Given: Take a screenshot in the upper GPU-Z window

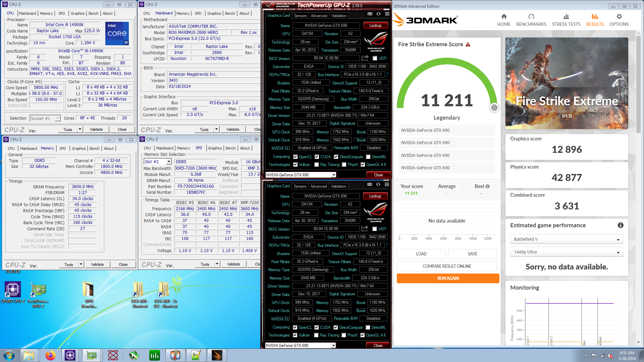Looking at the screenshot, I should tap(370, 14).
